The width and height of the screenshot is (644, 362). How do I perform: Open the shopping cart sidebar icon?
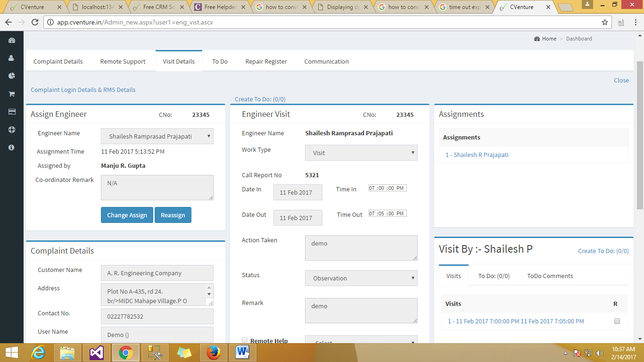[12, 94]
